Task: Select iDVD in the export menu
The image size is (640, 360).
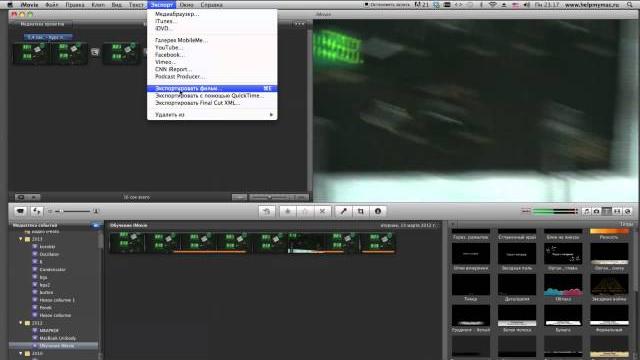Action: (212, 29)
